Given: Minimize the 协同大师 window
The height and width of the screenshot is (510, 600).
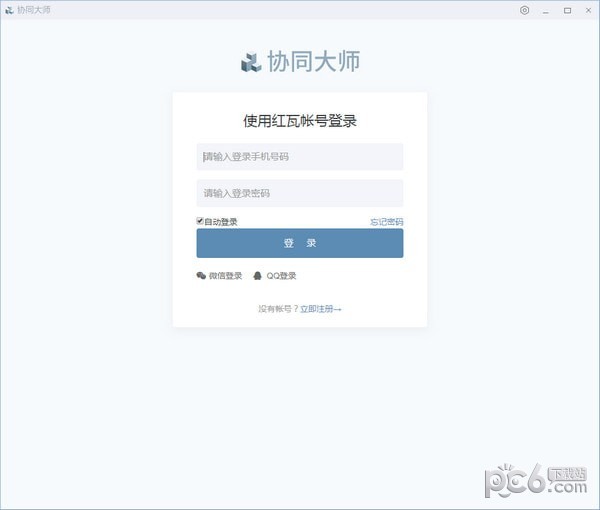Looking at the screenshot, I should (x=546, y=11).
